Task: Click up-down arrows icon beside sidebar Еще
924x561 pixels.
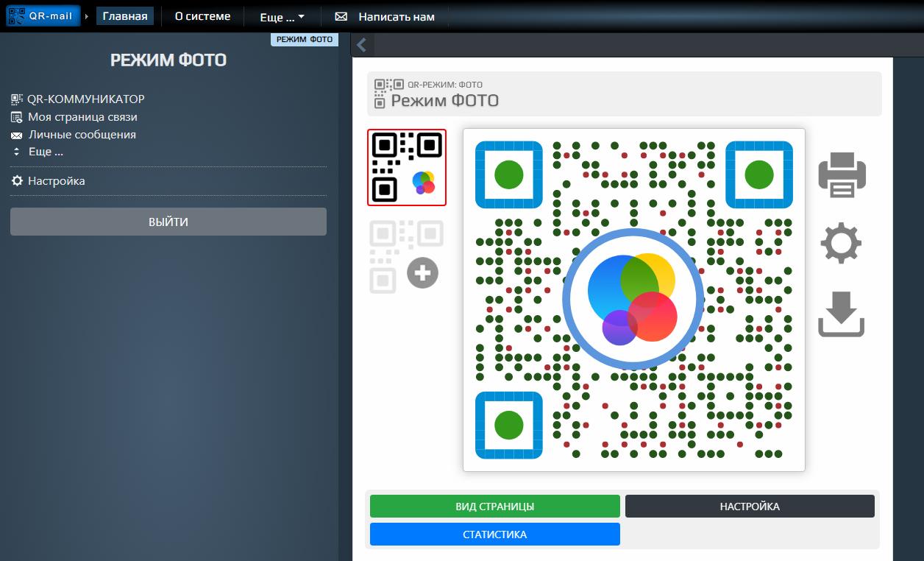Action: [17, 152]
